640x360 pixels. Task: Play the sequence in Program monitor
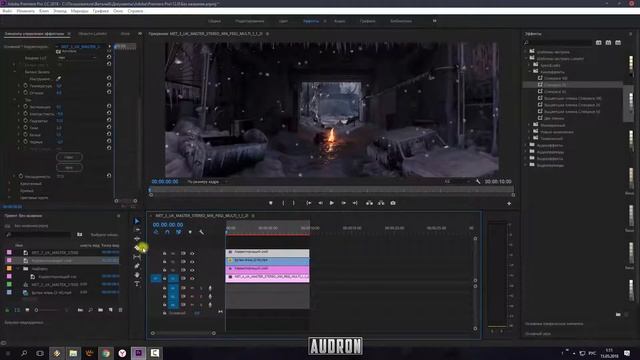pyautogui.click(x=331, y=203)
